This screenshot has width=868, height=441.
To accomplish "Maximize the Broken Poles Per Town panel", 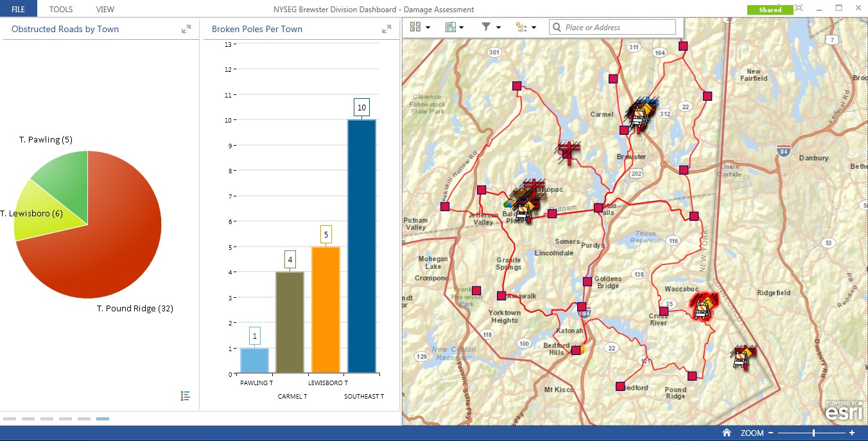I will [386, 29].
